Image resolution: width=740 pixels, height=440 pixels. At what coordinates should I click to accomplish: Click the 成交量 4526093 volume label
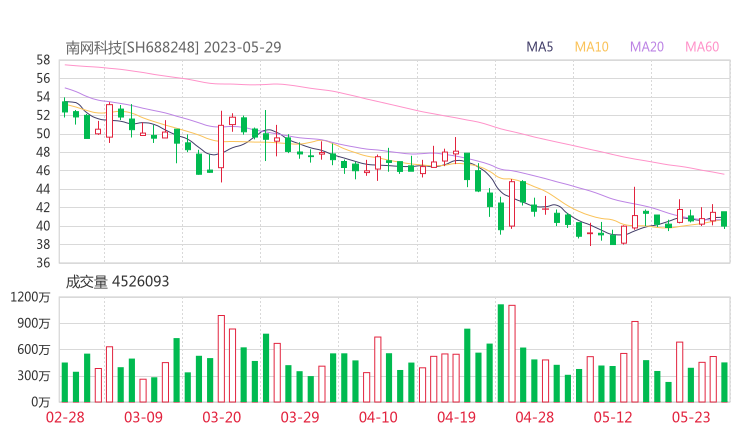tap(117, 282)
